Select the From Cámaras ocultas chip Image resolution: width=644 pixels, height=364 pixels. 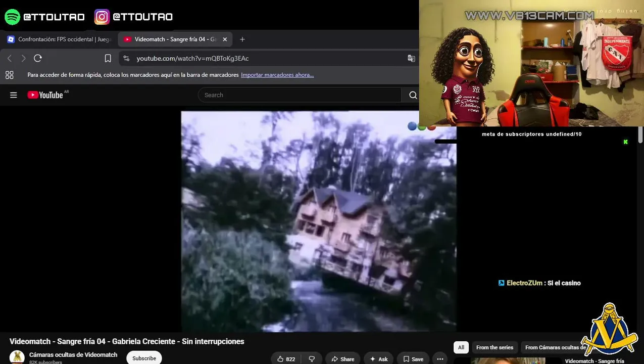pyautogui.click(x=556, y=347)
